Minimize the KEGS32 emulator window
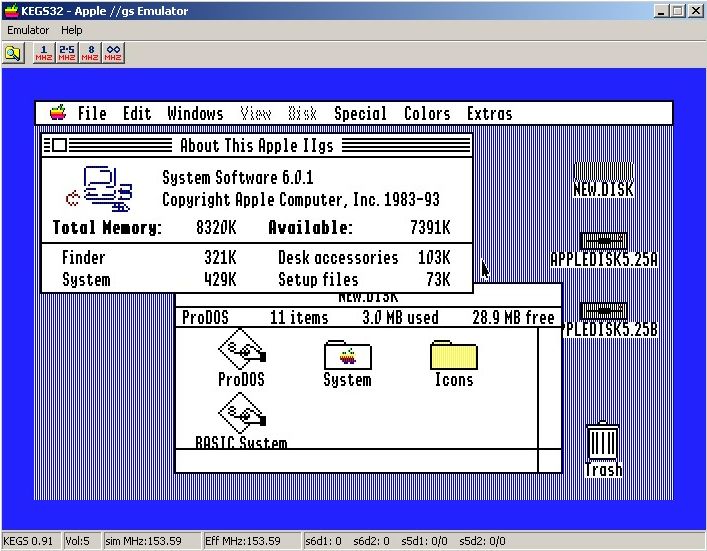 (661, 11)
